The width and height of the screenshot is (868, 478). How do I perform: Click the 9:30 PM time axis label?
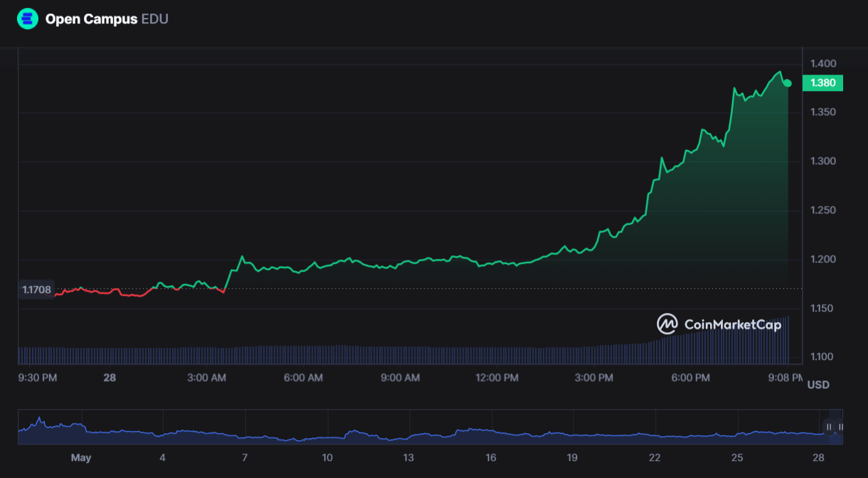tap(38, 378)
